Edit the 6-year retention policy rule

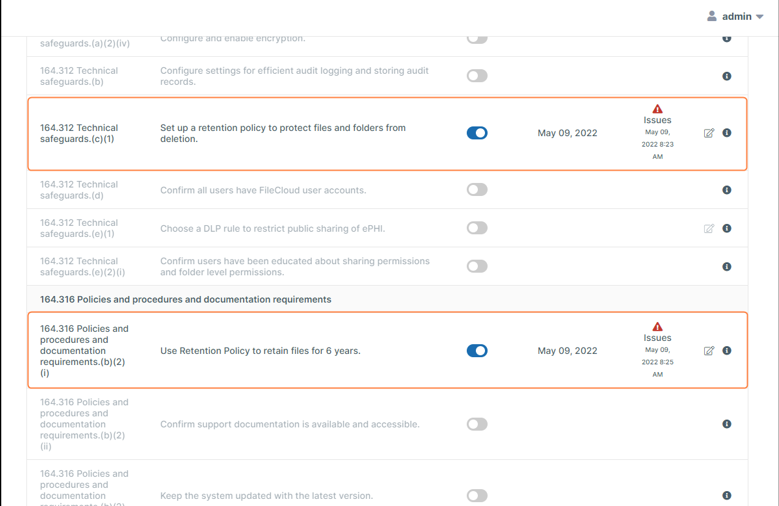click(x=709, y=351)
